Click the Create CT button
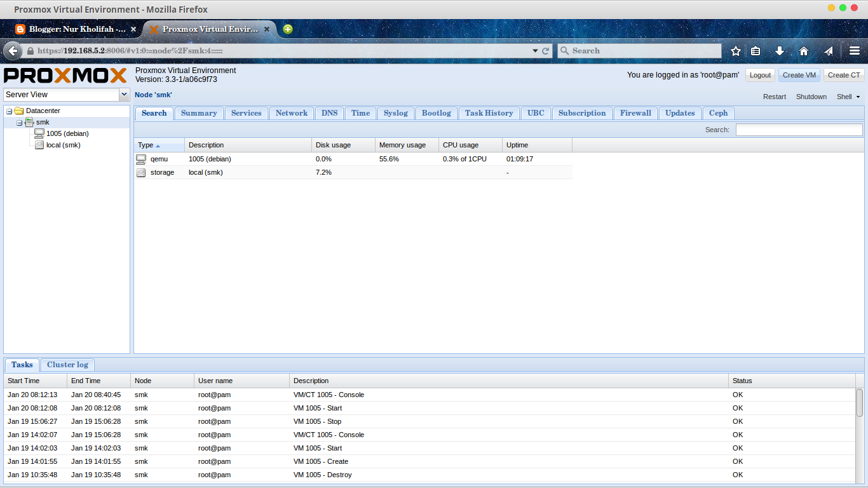Viewport: 868px width, 488px height. pyautogui.click(x=844, y=75)
